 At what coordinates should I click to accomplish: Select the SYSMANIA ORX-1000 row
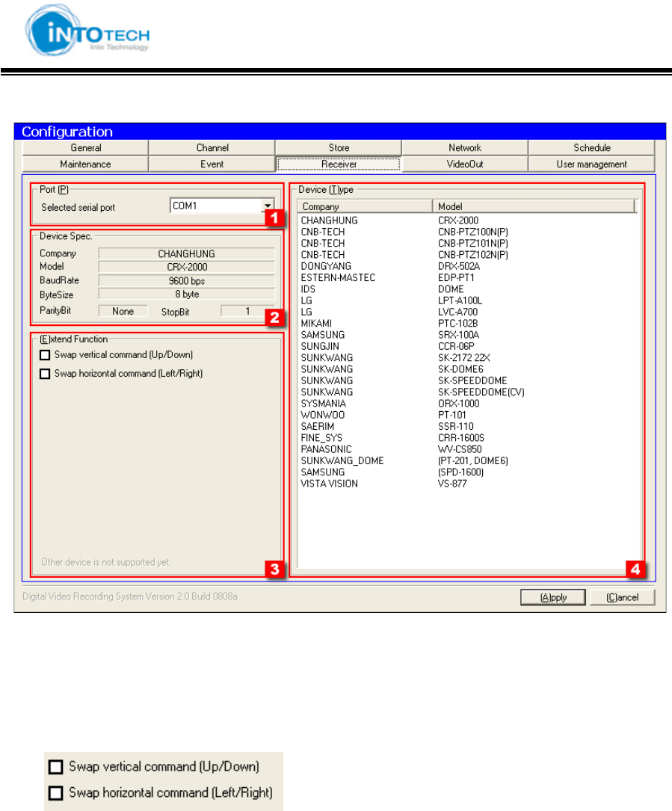click(468, 404)
